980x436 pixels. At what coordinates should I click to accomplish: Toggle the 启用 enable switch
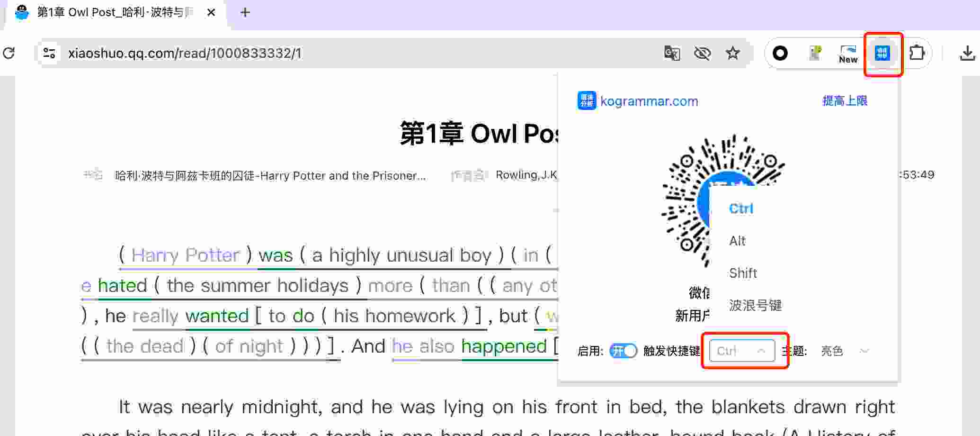623,351
